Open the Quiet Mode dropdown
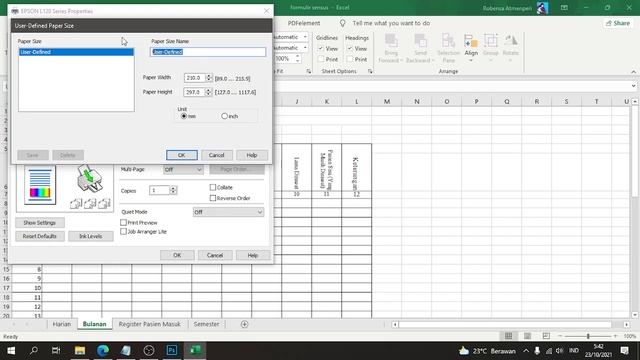Screen dimensions: 640x360 (228, 212)
